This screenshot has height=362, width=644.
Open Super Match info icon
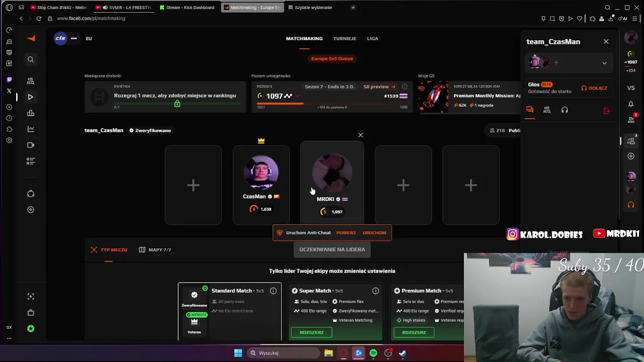pyautogui.click(x=375, y=291)
